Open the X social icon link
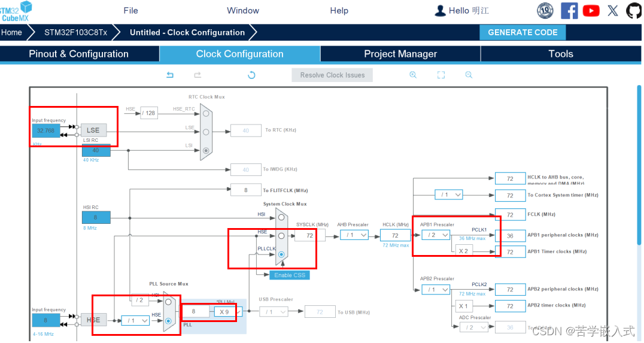This screenshot has width=644, height=343. pos(613,11)
